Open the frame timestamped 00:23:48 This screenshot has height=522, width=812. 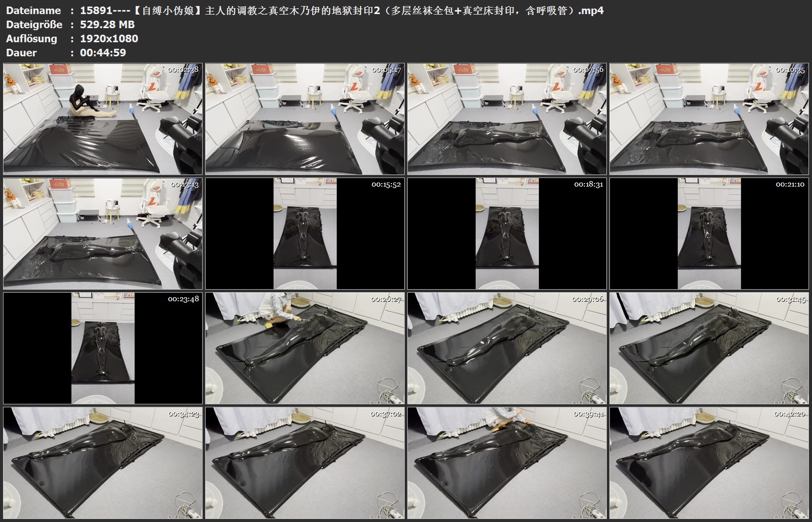click(x=103, y=348)
